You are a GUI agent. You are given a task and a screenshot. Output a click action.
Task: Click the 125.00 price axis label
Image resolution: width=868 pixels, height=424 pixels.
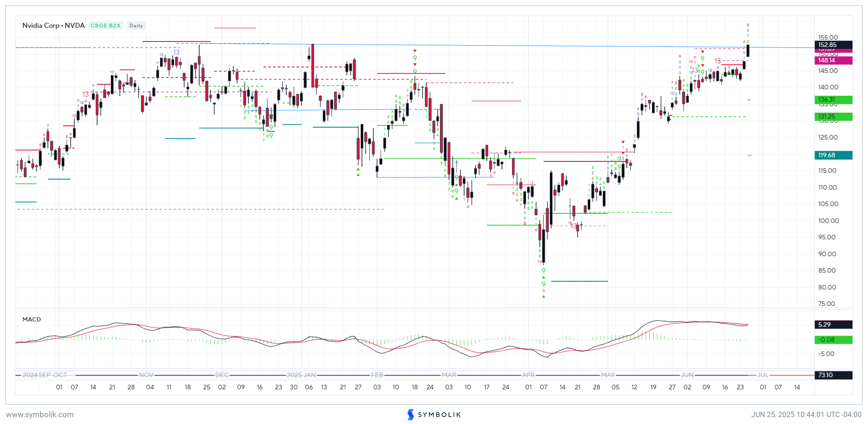(828, 137)
